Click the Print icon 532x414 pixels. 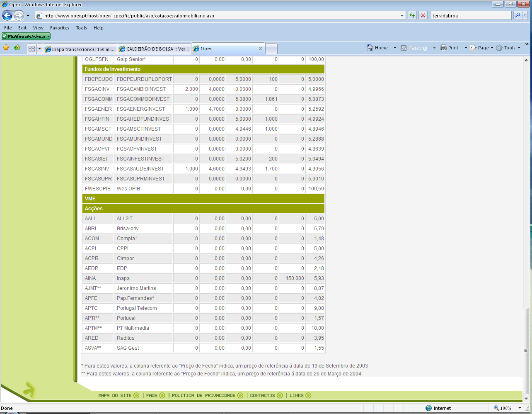[x=443, y=48]
